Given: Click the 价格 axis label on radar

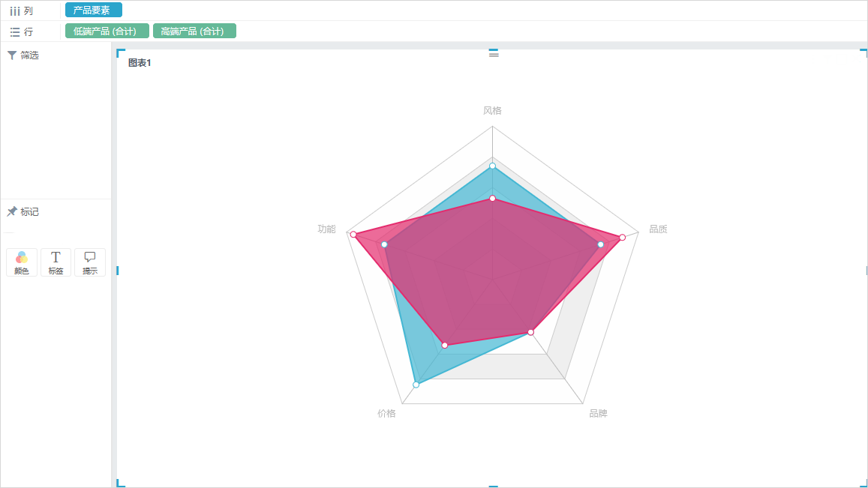Looking at the screenshot, I should 386,413.
